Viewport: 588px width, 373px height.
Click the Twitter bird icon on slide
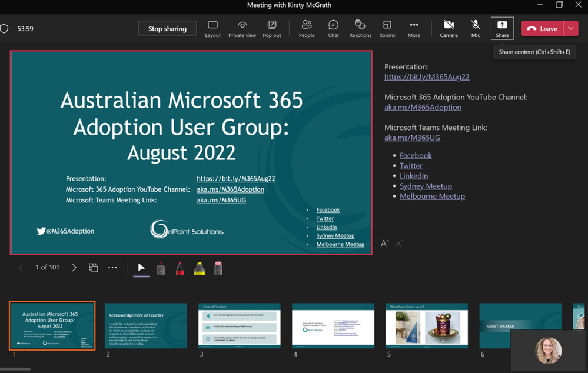pos(41,231)
